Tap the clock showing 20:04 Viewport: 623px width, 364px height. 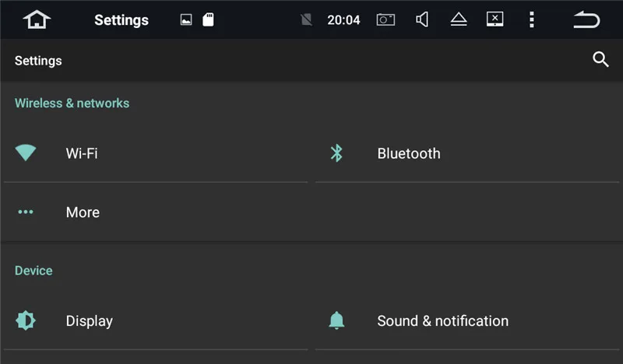tap(343, 20)
